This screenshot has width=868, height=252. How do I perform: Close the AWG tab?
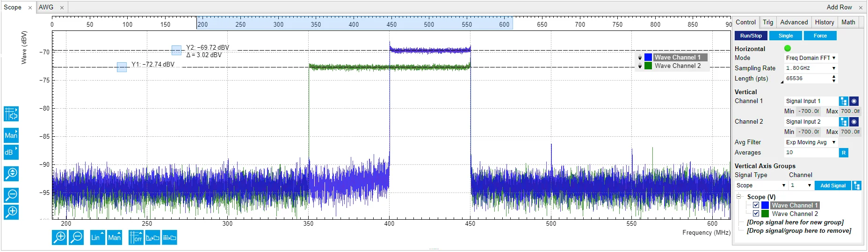pos(62,7)
